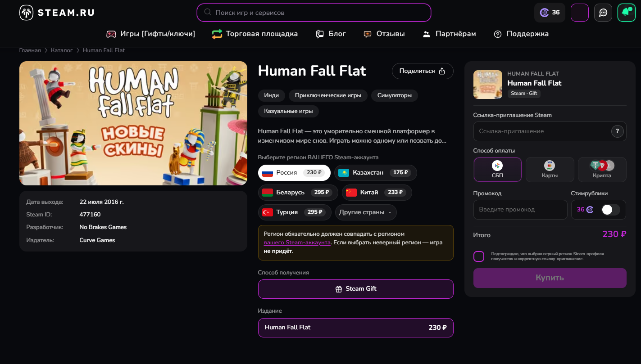This screenshot has width=641, height=364.
Task: Open the вашего Steam-аккаунта link
Action: [x=297, y=243]
